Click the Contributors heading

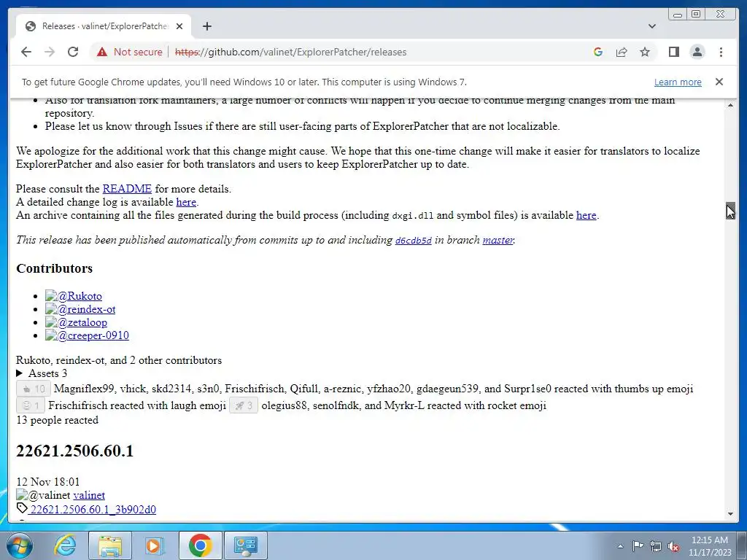point(54,268)
